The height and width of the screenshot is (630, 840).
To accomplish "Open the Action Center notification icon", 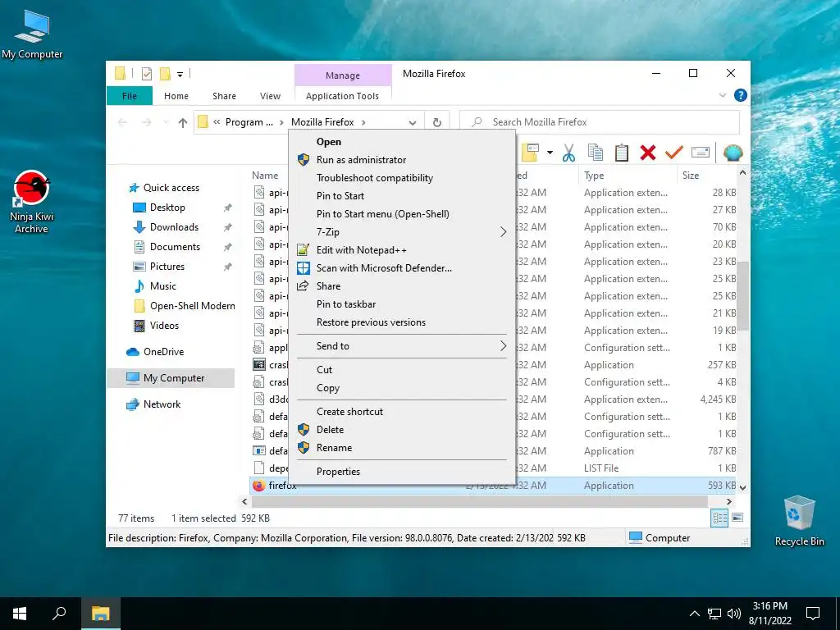I will 813,614.
